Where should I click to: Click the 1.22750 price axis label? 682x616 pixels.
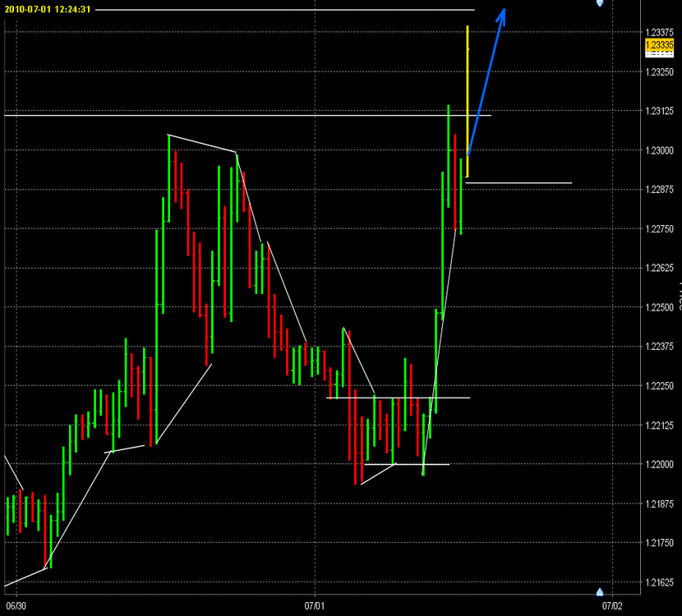659,228
